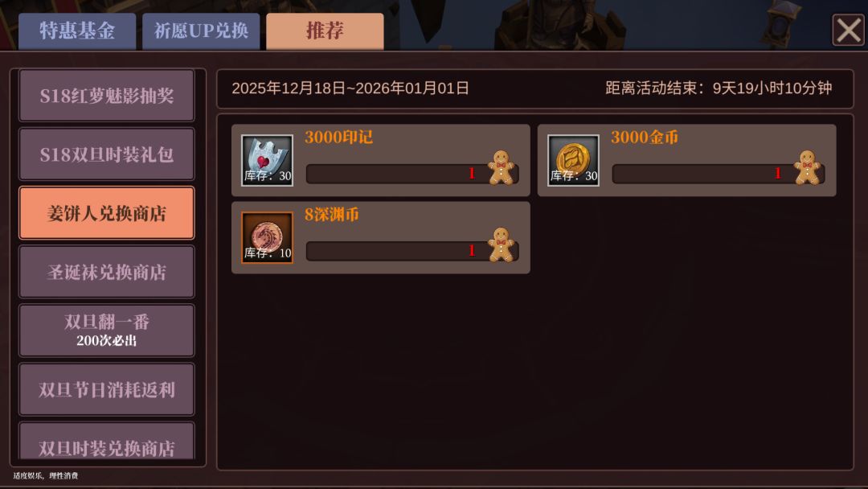This screenshot has height=489, width=868.
Task: Click the 3000金币 gold coin item icon
Action: point(573,160)
